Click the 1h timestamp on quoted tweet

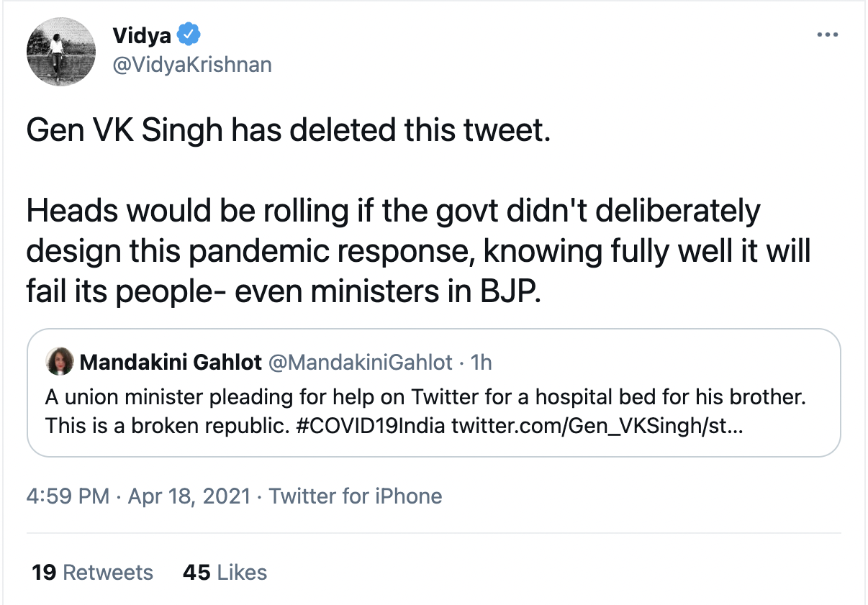[x=481, y=362]
